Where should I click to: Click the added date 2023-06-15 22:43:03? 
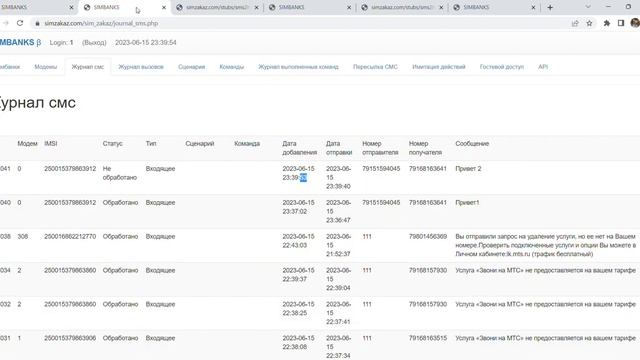(298, 241)
